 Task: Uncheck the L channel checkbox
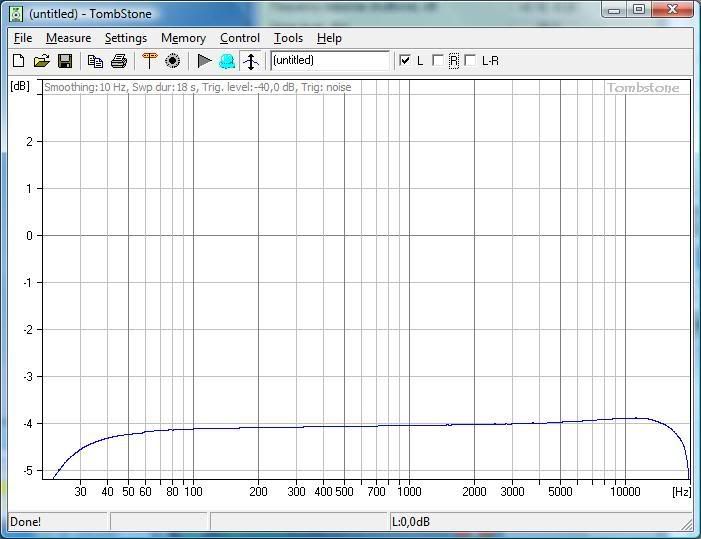(x=405, y=61)
